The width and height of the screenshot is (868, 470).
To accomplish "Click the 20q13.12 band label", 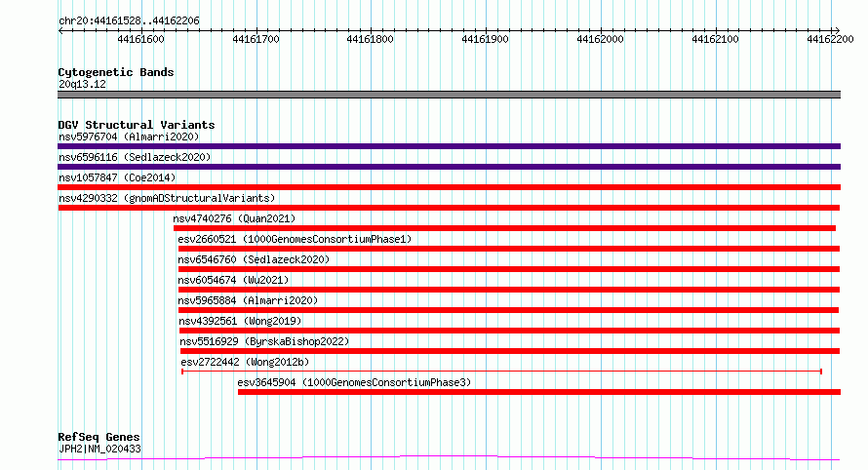I will 82,84.
